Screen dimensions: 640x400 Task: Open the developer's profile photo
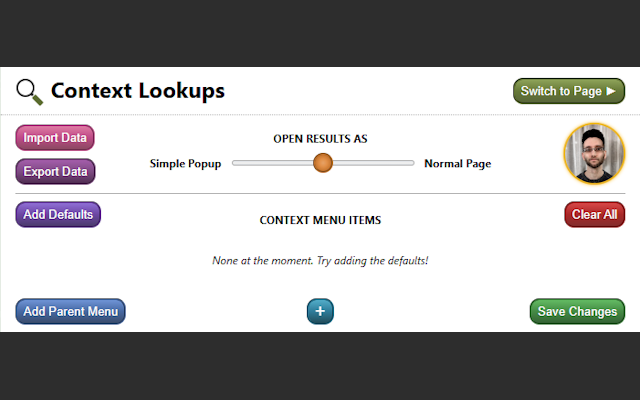click(x=594, y=154)
